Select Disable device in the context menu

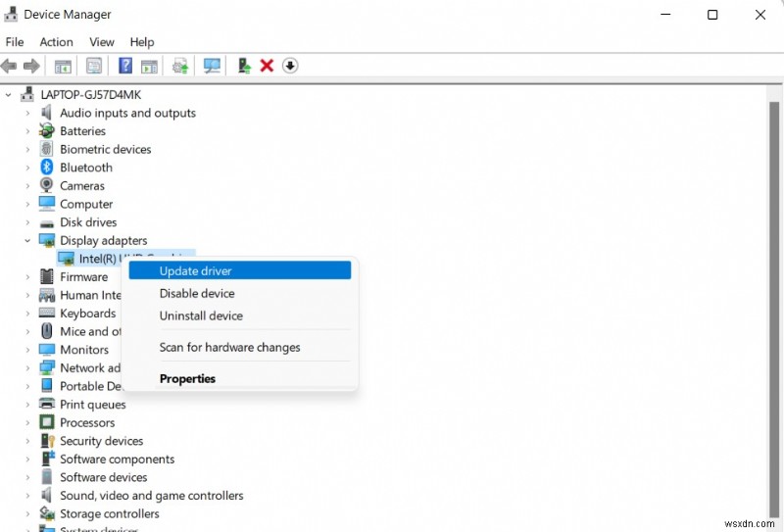click(197, 293)
